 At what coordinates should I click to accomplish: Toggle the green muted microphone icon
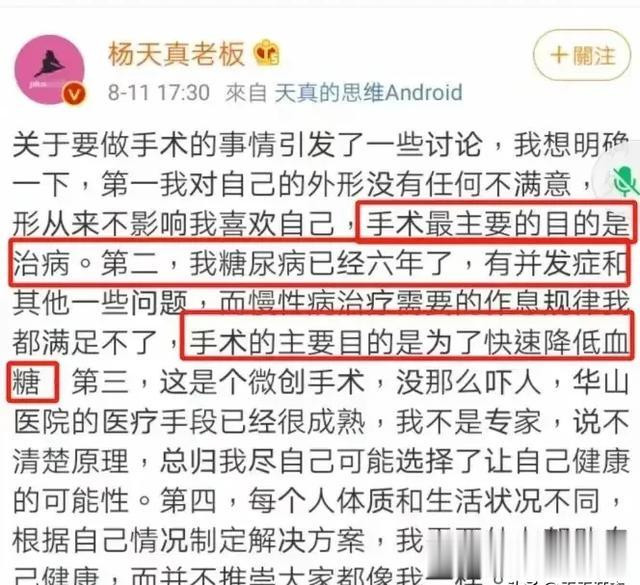[x=624, y=180]
